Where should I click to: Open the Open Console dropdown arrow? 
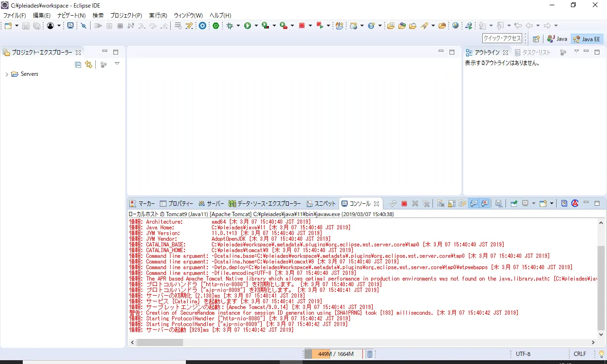click(552, 204)
